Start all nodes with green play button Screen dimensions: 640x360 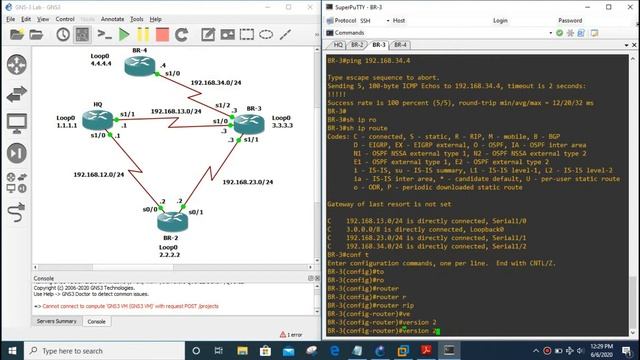pos(124,35)
